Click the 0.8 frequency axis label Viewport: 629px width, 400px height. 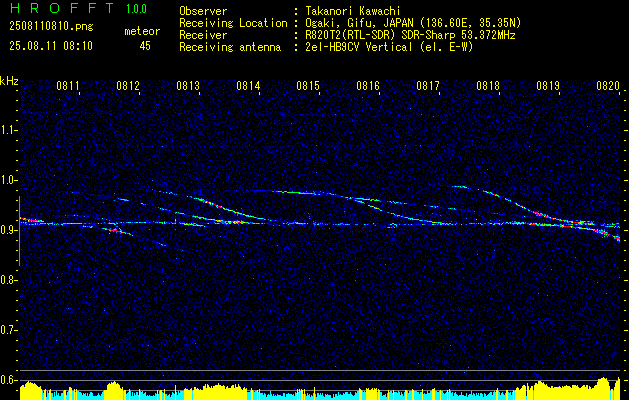click(9, 280)
